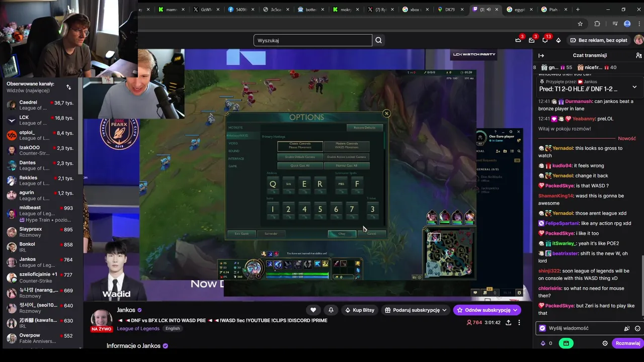Open Caedrel channel in followed list

tap(40, 105)
